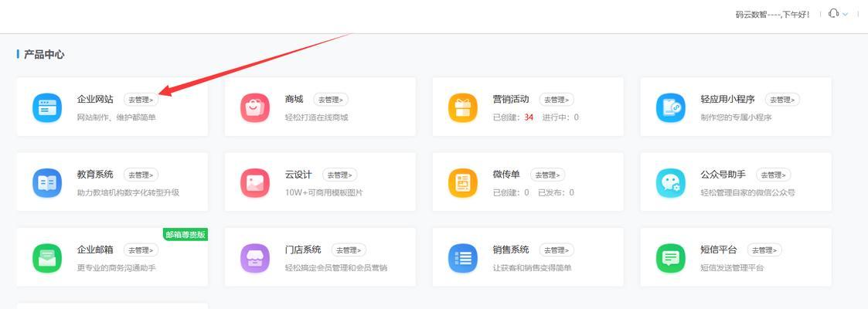The width and height of the screenshot is (868, 309).
Task: Open 去管理 for 企业邮箱
Action: click(141, 250)
